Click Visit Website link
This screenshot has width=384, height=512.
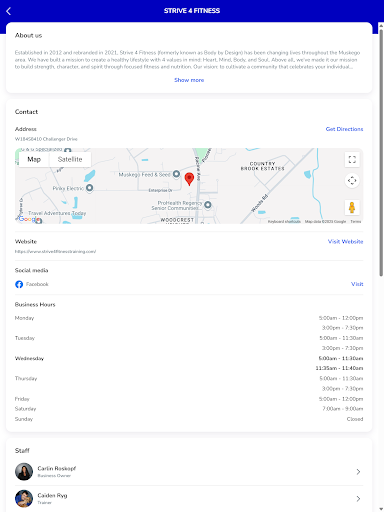click(345, 242)
